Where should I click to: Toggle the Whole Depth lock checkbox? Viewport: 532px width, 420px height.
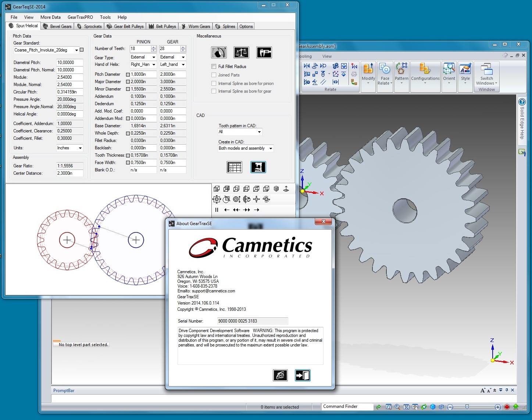[128, 133]
